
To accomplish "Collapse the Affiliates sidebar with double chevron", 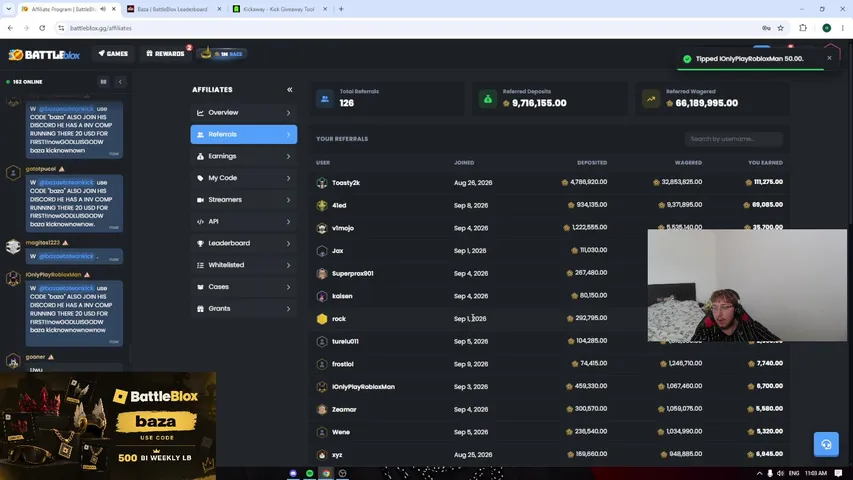I will (x=289, y=89).
